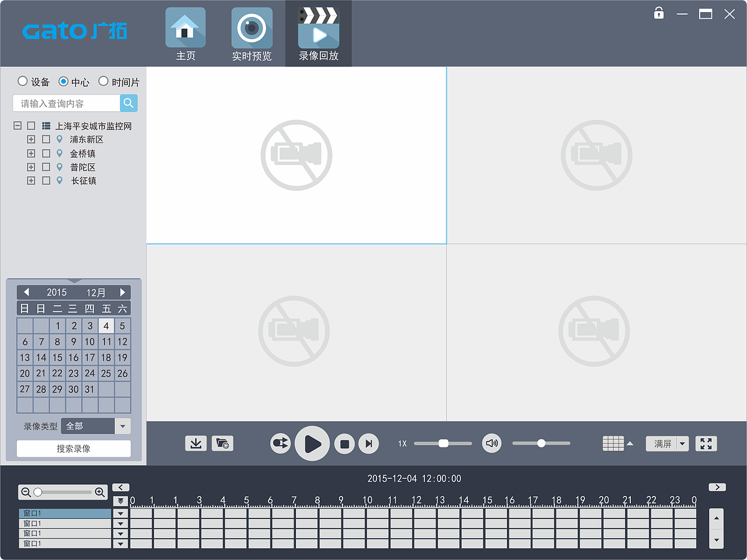
Task: Select December 15 in calendar
Action: coord(57,358)
